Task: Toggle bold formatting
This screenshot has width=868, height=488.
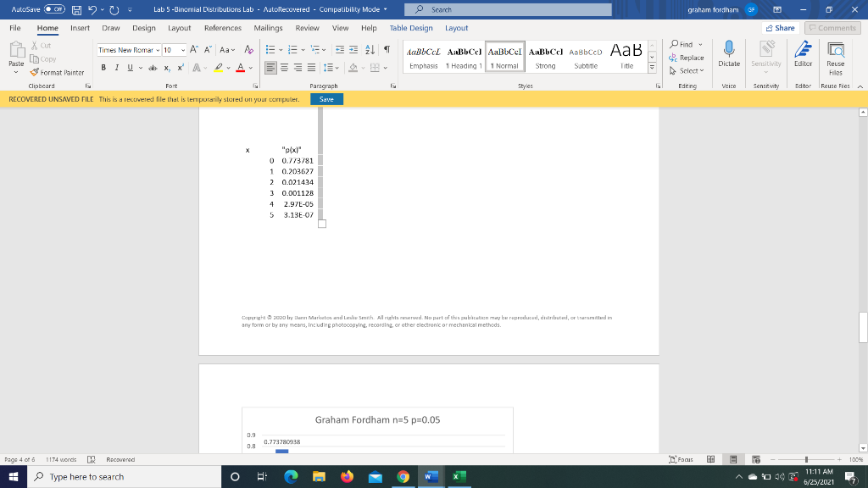Action: [103, 68]
